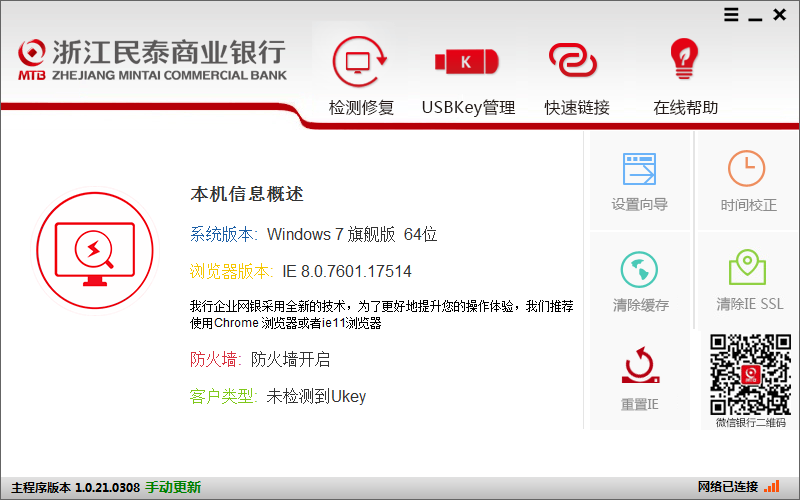Select the 检测修复 tab label
Viewport: 800px width, 500px height.
pyautogui.click(x=361, y=108)
